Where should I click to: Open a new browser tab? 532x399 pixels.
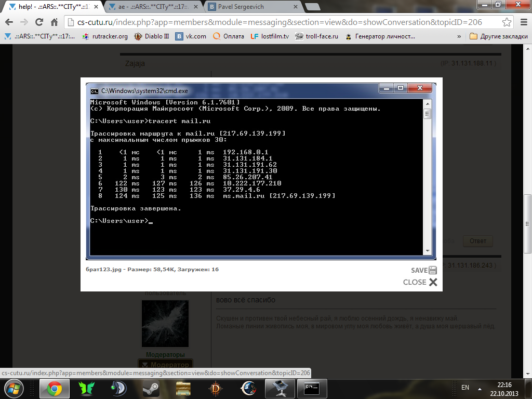[312, 7]
